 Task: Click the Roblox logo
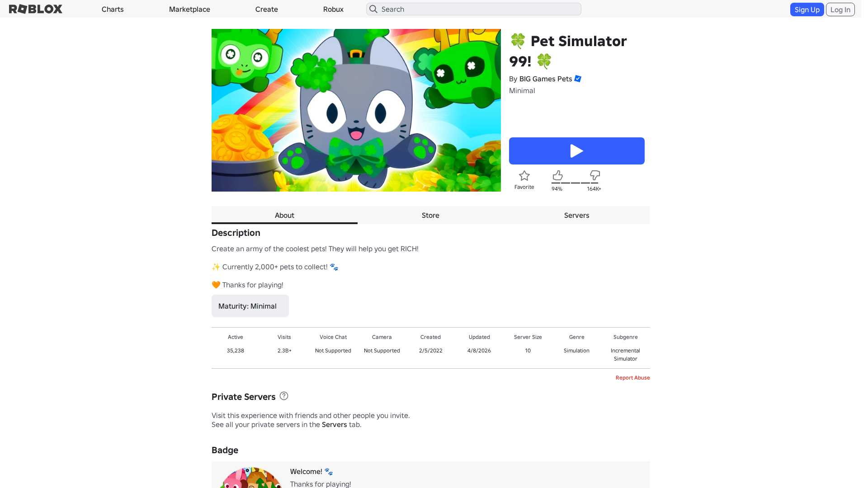click(x=36, y=9)
